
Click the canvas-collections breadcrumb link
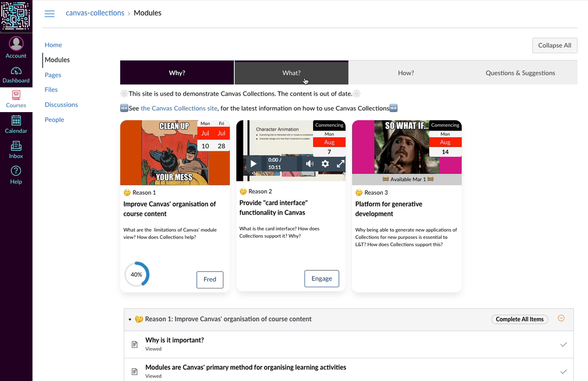tap(95, 13)
